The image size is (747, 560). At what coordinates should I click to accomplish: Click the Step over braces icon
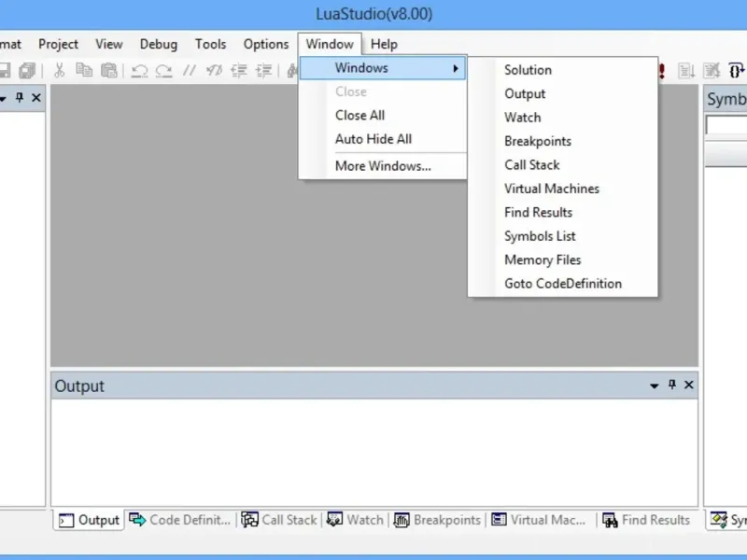[x=737, y=71]
